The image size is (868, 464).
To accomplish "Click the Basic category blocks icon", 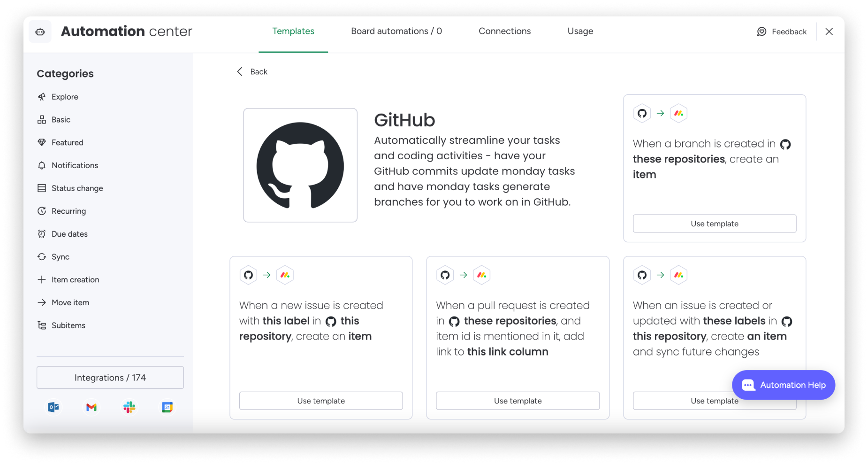I will pos(42,120).
